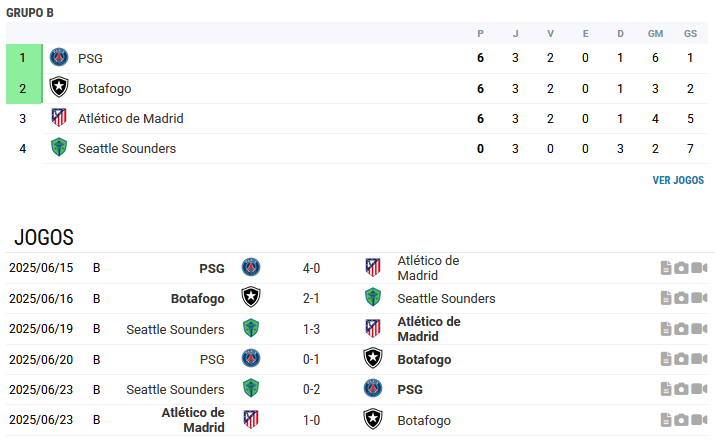Screen dimensions: 715x440
Task: Click the PSG crest in the standings
Action: [x=59, y=57]
